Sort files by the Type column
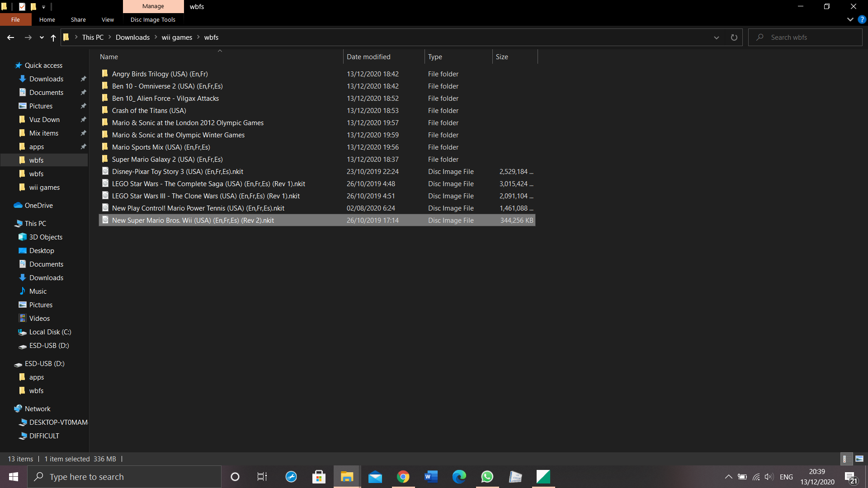 [458, 56]
